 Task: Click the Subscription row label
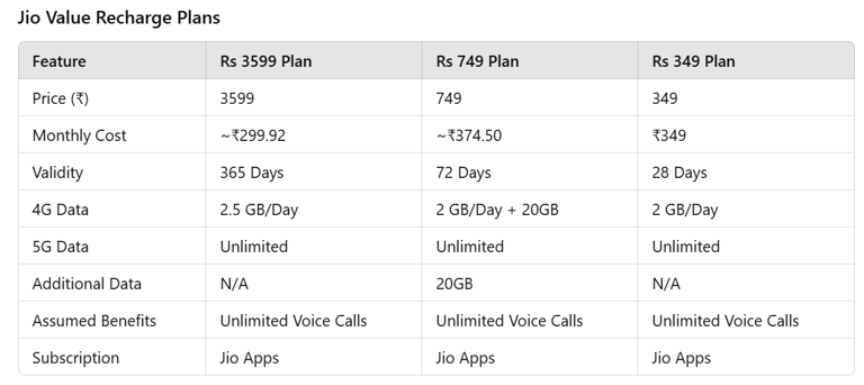pos(75,357)
